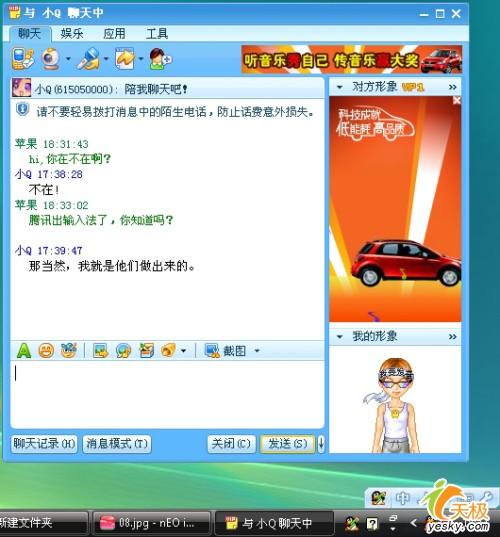500x537 pixels.
Task: Switch to the 娱乐 tab
Action: (72, 34)
